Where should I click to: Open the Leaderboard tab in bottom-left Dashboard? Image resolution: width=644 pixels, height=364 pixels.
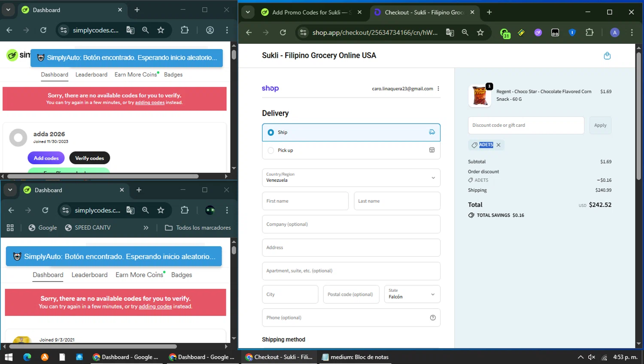(90, 275)
